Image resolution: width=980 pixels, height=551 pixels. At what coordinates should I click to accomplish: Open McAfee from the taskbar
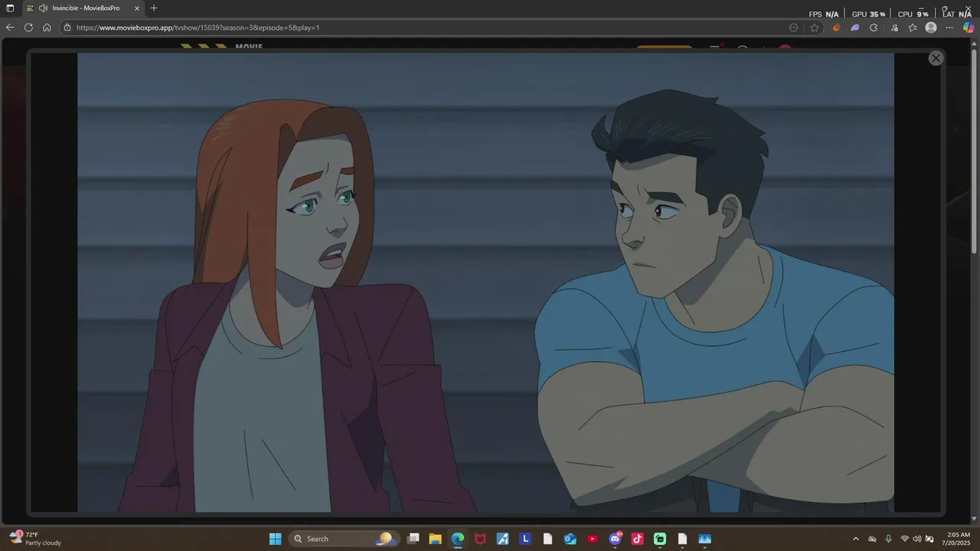pyautogui.click(x=480, y=539)
